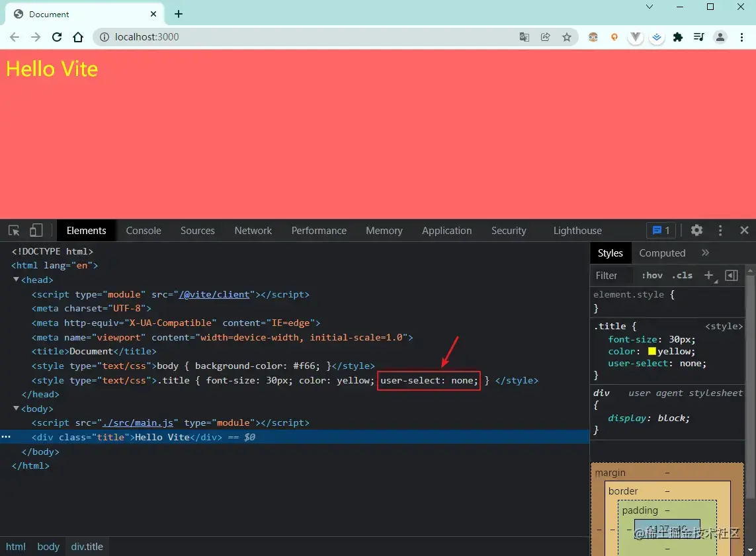Open the Chrome profile avatar
The image size is (756, 556).
point(720,37)
